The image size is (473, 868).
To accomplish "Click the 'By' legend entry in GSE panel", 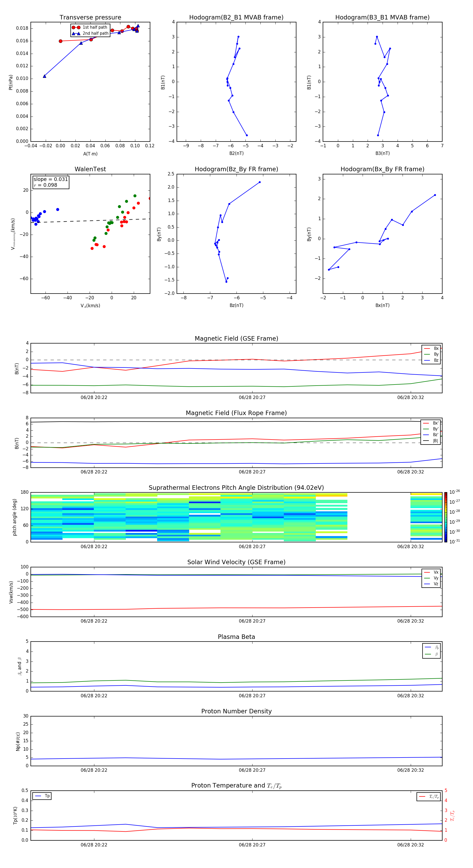I will [431, 354].
